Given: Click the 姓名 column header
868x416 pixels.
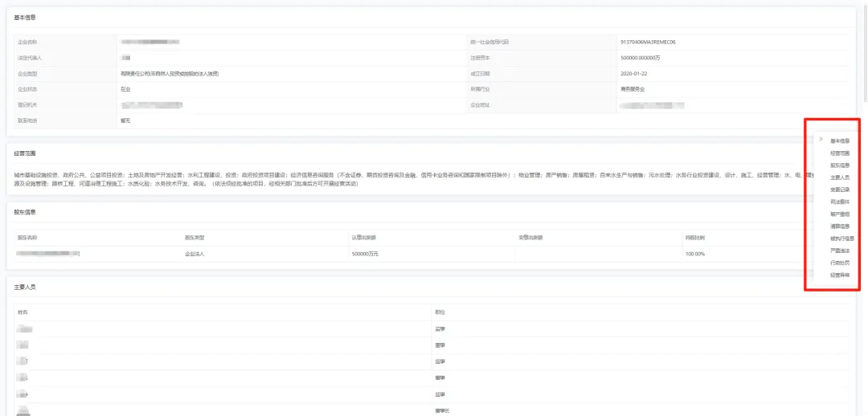Looking at the screenshot, I should pos(23,312).
